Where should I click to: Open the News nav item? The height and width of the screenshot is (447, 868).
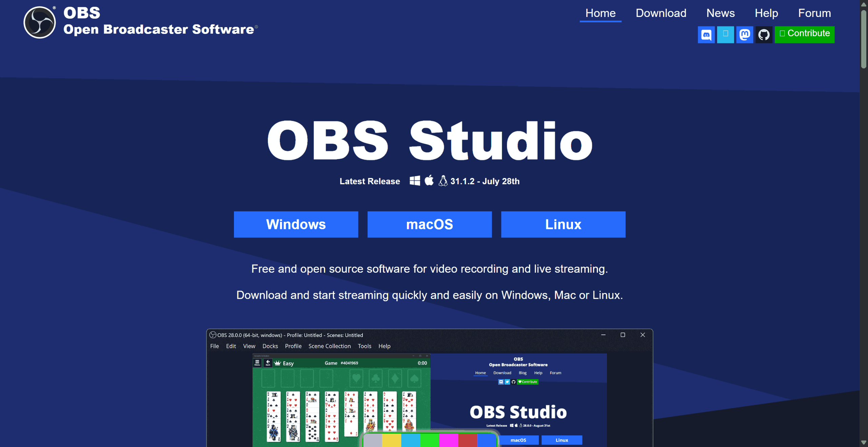[x=721, y=13]
